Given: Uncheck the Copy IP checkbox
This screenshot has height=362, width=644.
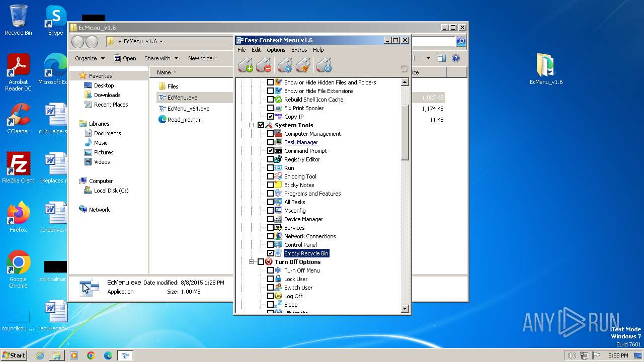Looking at the screenshot, I should [270, 117].
